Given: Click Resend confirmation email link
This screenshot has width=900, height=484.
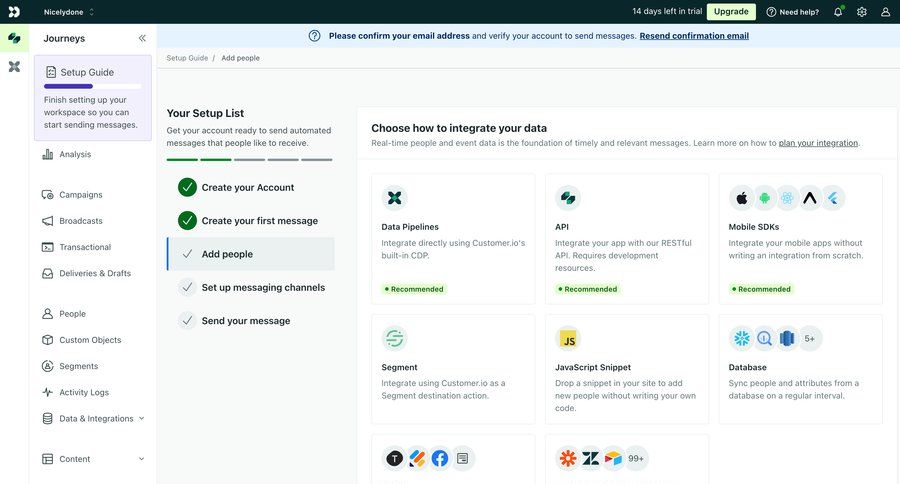Looking at the screenshot, I should pyautogui.click(x=694, y=36).
